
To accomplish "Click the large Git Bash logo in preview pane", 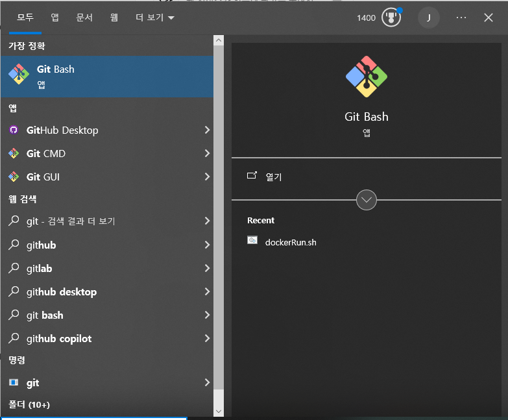I will click(367, 77).
